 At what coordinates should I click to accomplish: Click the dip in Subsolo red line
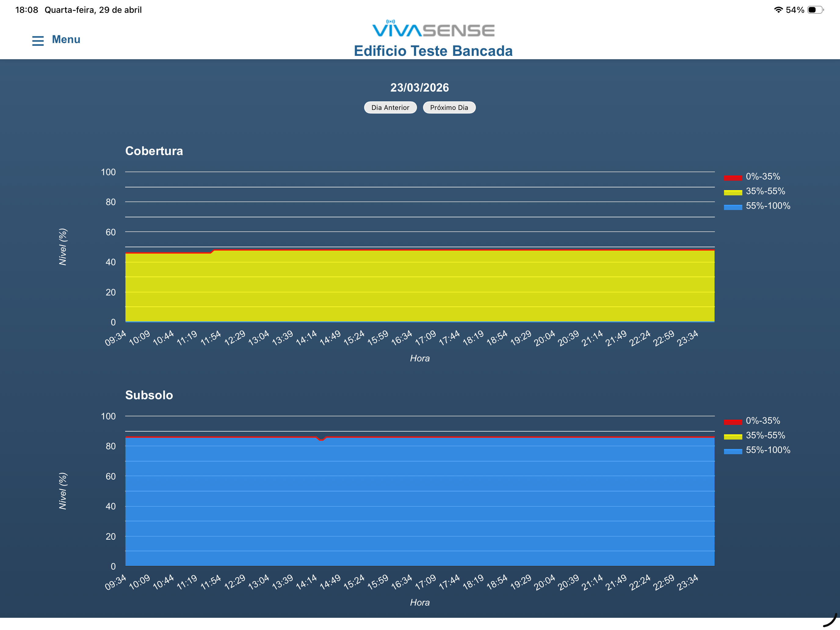tap(321, 439)
